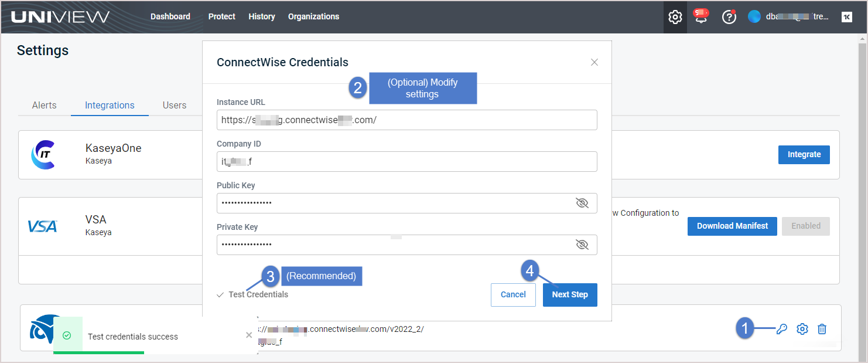Delete ConnectWise integration with trash icon
This screenshot has height=363, width=868.
(822, 329)
